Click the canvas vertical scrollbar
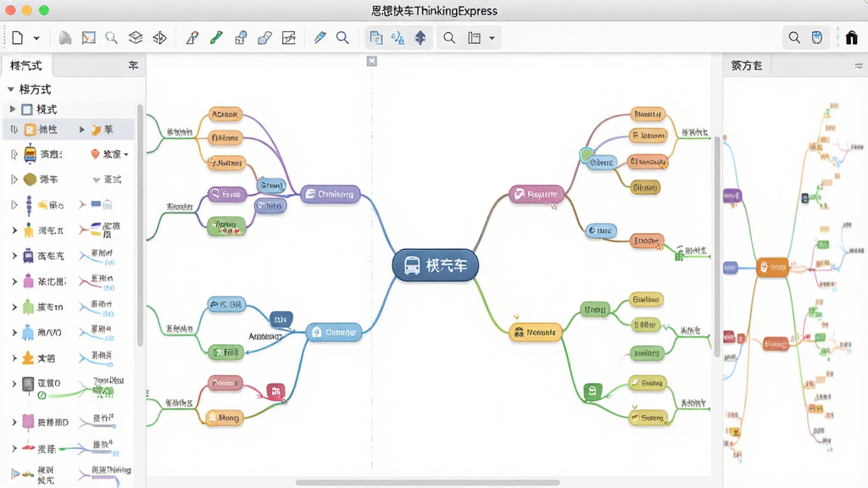868x488 pixels. point(717,247)
